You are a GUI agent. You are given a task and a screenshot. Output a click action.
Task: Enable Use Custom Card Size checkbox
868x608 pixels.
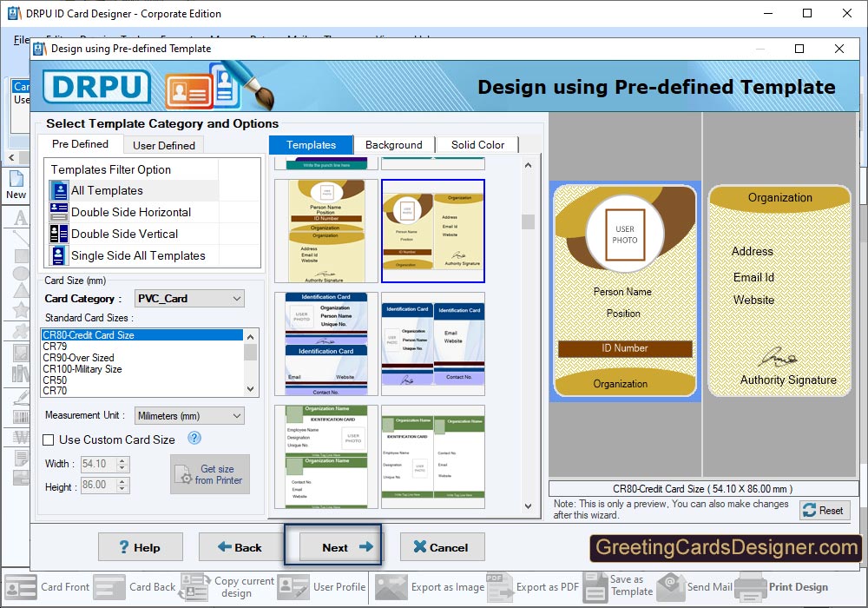click(49, 439)
